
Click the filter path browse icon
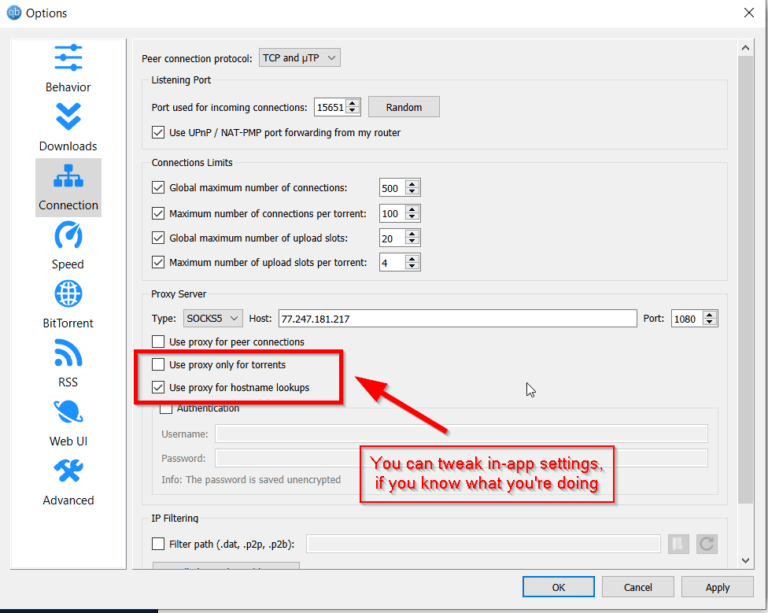(x=678, y=544)
